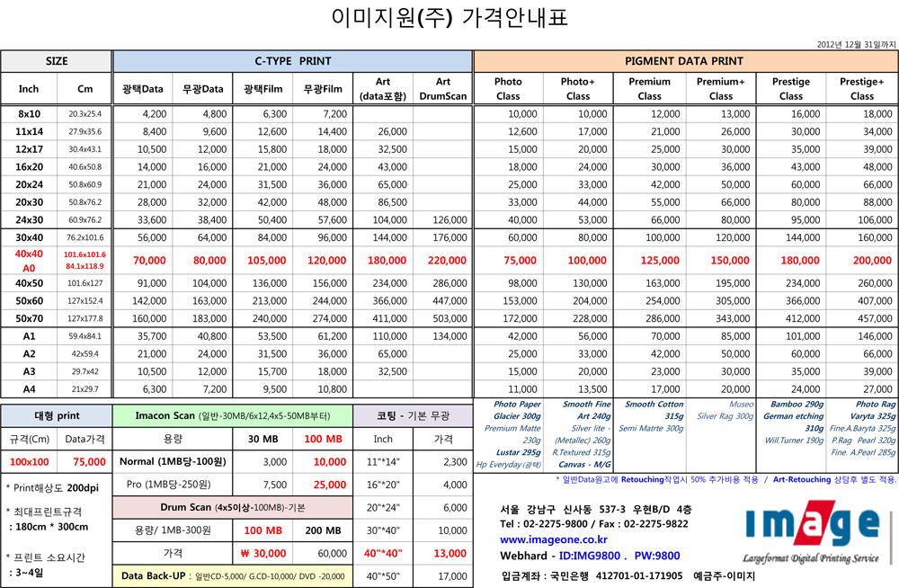Viewport: 899px width, 588px height.
Task: Click the Print해상도 200dpi note
Action: click(x=52, y=488)
